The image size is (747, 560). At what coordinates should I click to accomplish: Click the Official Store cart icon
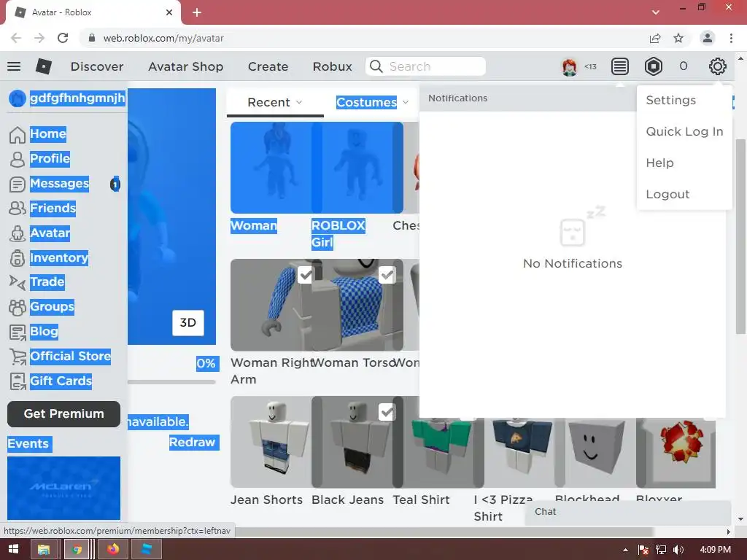click(18, 357)
